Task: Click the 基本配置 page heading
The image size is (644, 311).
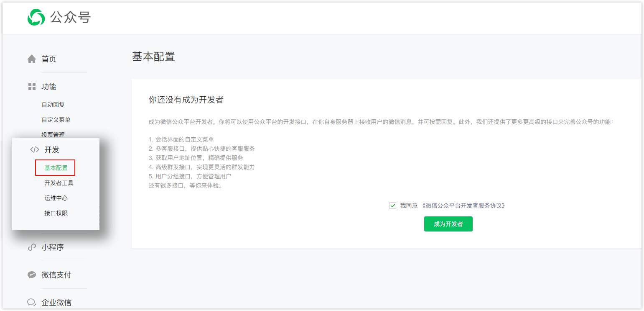Action: (x=153, y=57)
